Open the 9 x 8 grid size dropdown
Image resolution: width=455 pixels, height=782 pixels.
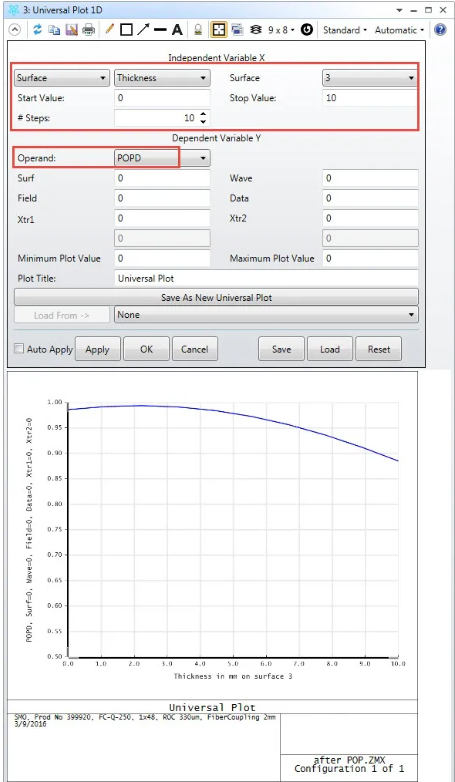pyautogui.click(x=280, y=30)
